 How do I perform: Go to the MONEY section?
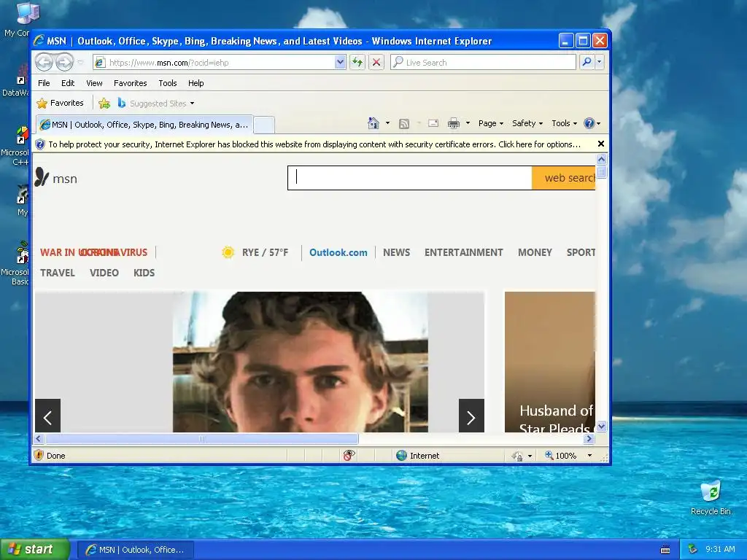(535, 252)
